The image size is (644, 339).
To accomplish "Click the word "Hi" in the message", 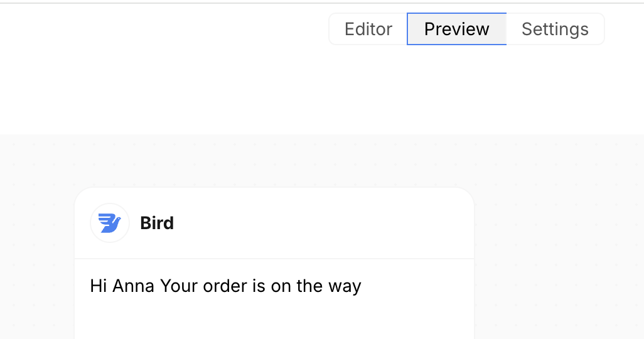I will [x=99, y=286].
